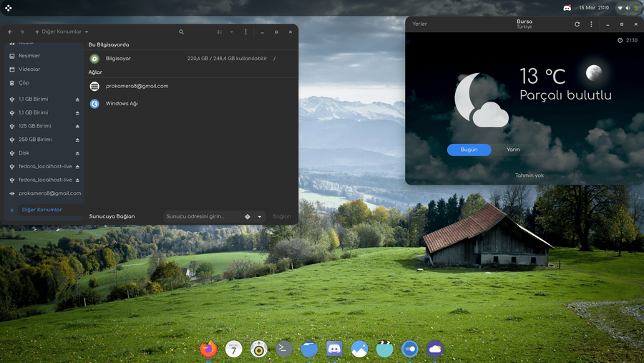Launch Firefox from the dock
This screenshot has width=644, height=363.
coord(208,349)
